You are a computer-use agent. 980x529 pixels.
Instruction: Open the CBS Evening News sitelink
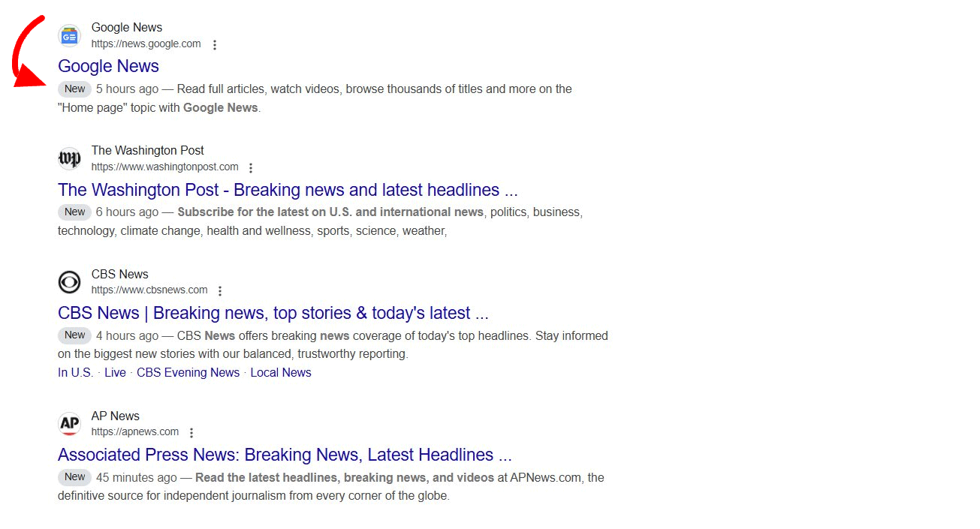tap(188, 372)
